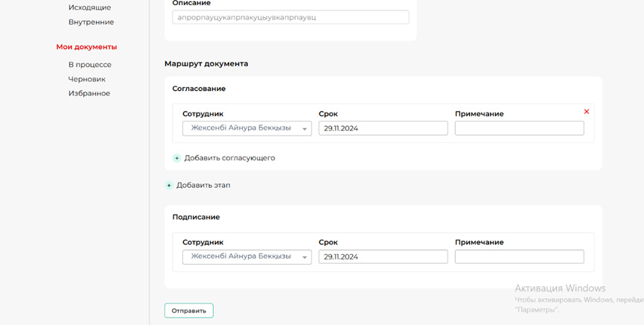The image size is (644, 325).
Task: Open Сотрудник dropdown in Согласование section
Action: [246, 128]
